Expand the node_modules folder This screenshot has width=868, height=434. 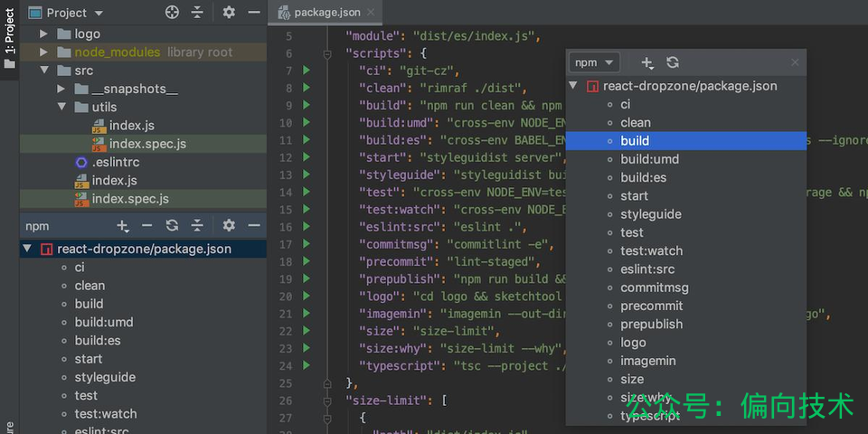click(x=43, y=52)
